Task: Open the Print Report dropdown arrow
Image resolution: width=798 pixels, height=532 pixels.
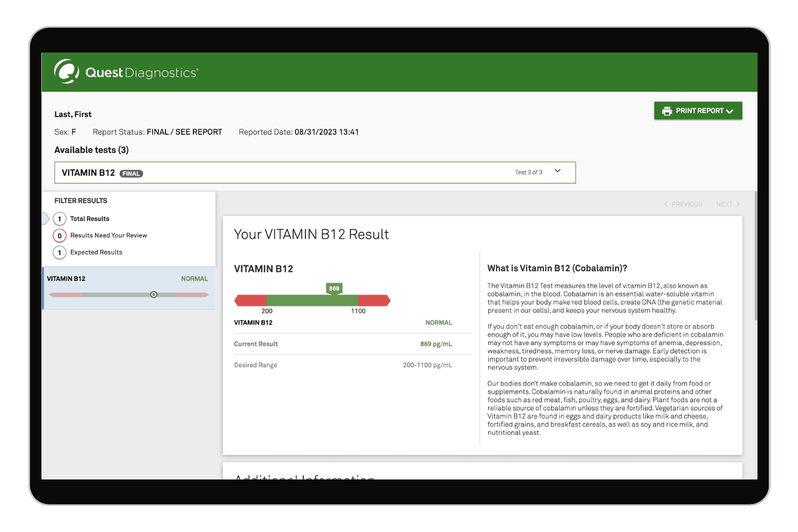Action: click(x=730, y=112)
